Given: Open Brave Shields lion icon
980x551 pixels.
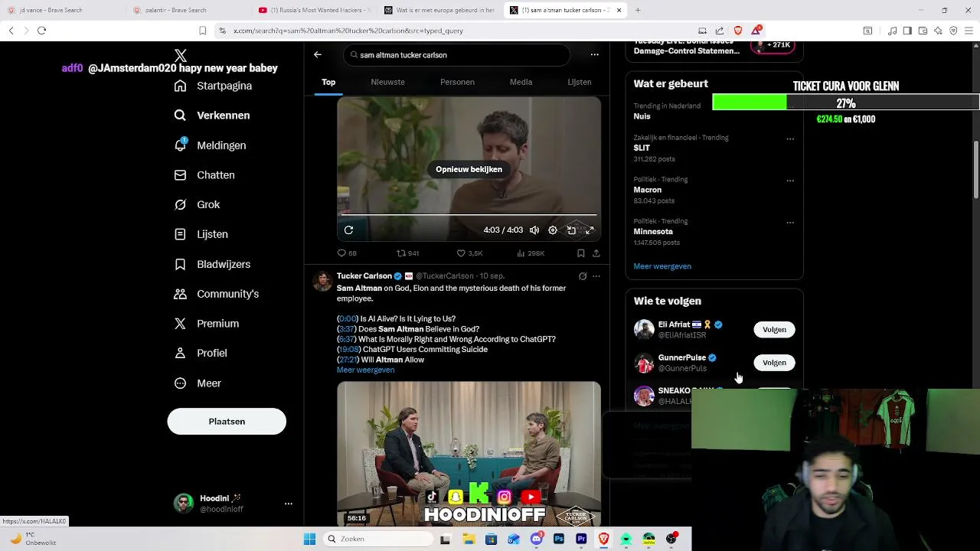Looking at the screenshot, I should (x=738, y=31).
